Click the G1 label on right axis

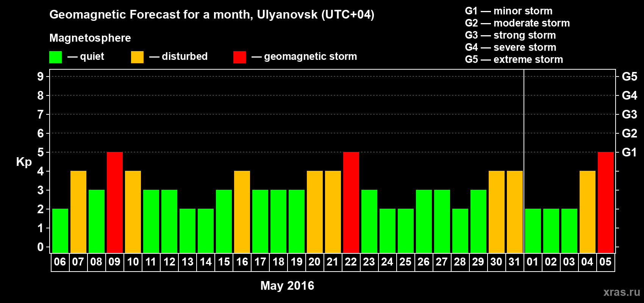pyautogui.click(x=630, y=153)
